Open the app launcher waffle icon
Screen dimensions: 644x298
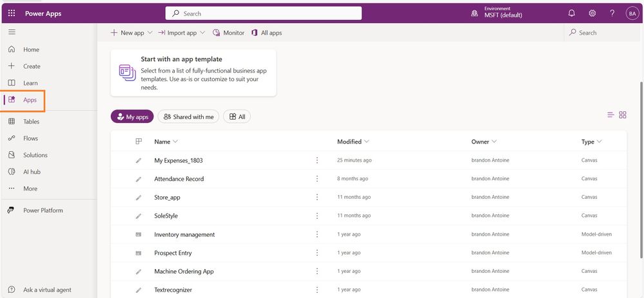point(11,13)
